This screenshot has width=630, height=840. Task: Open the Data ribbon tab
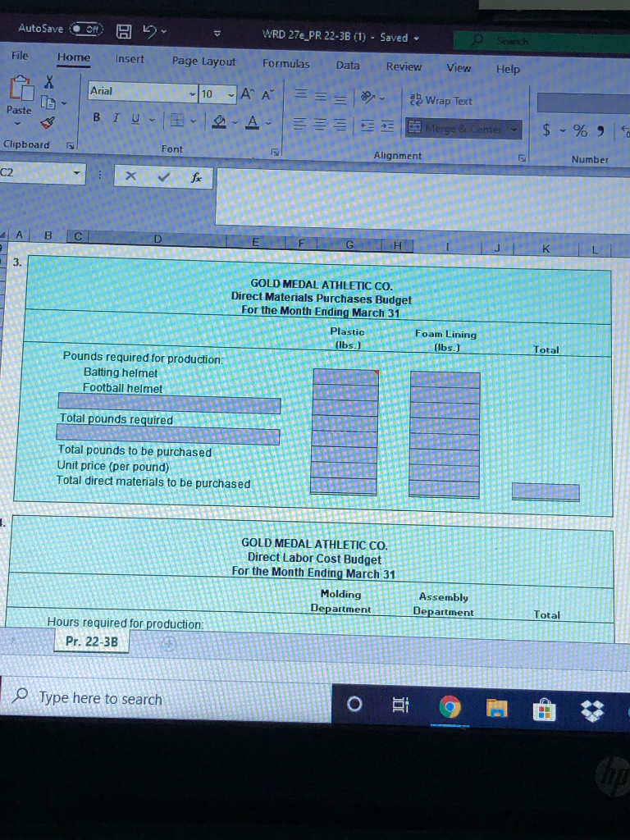tap(348, 66)
